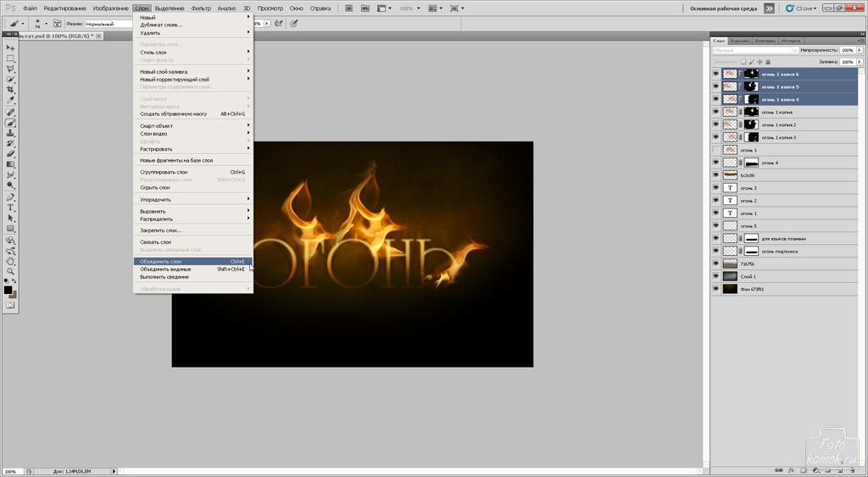Image resolution: width=868 pixels, height=477 pixels.
Task: Click 'Основная рабочая среда' workspace button
Action: coord(723,8)
